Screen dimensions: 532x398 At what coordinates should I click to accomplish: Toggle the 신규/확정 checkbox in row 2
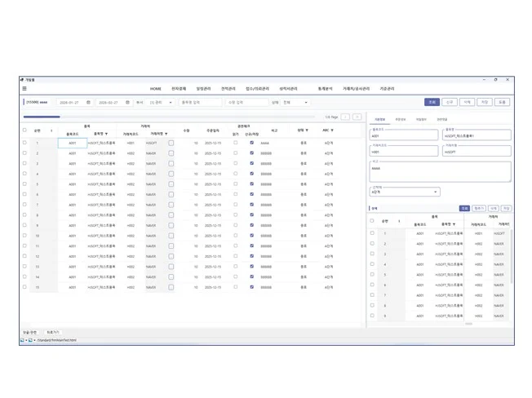(x=251, y=153)
